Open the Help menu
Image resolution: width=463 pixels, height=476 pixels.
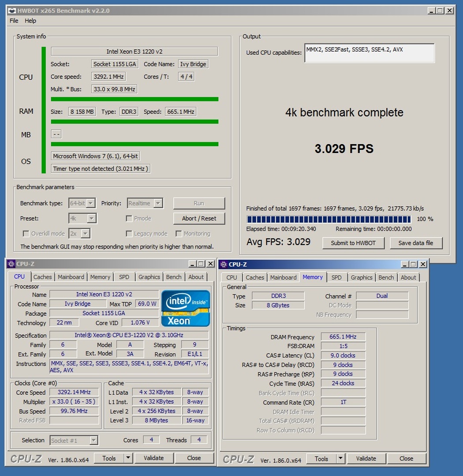30,21
